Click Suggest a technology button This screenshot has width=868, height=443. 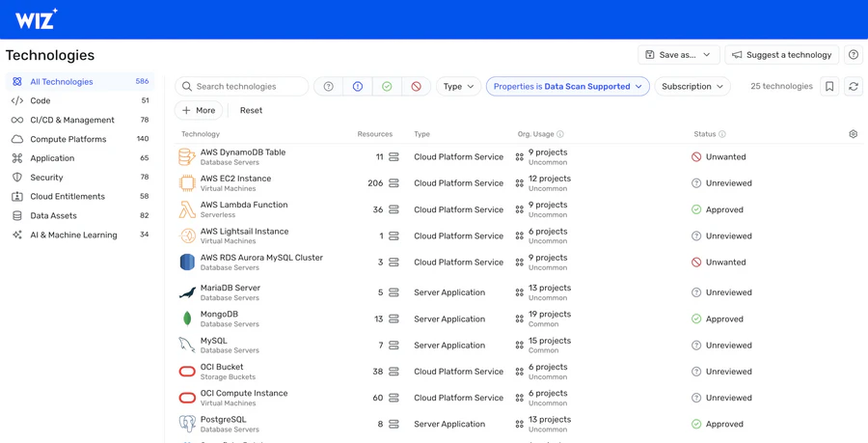click(x=781, y=55)
